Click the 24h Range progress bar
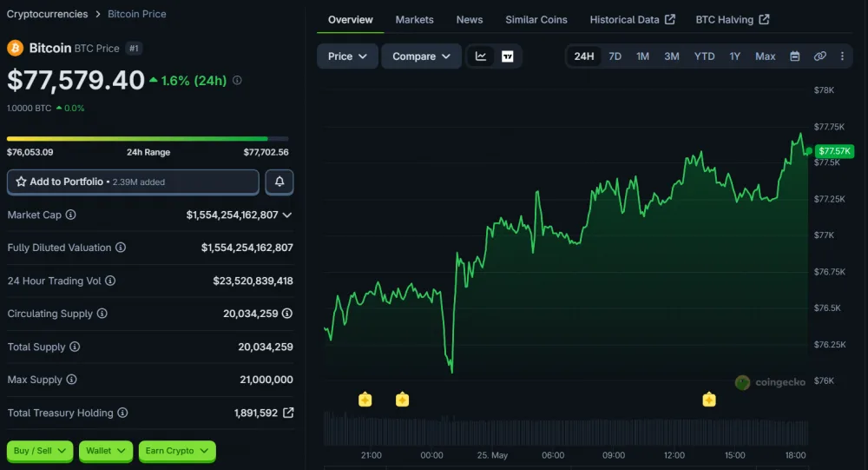This screenshot has width=868, height=470. click(148, 138)
